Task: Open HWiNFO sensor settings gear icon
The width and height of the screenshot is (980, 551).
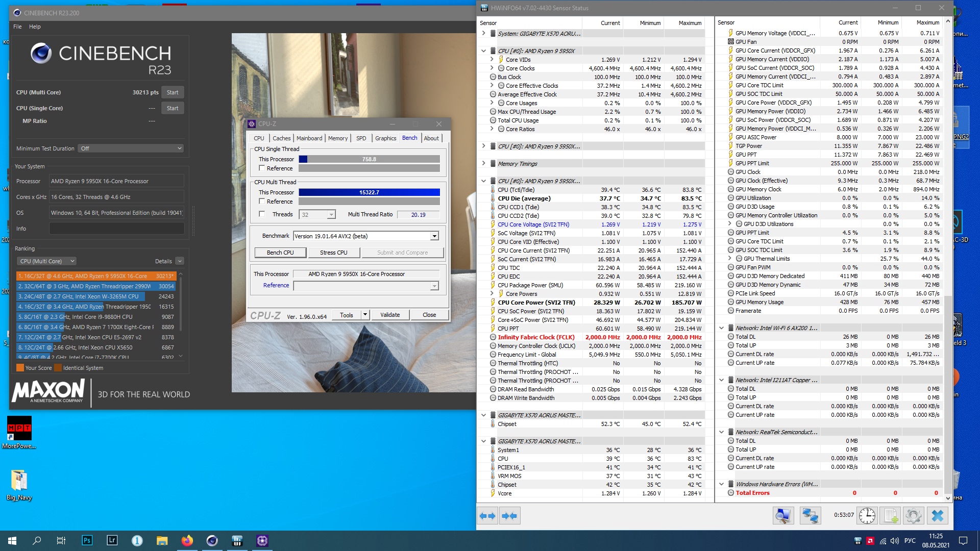Action: click(x=913, y=516)
